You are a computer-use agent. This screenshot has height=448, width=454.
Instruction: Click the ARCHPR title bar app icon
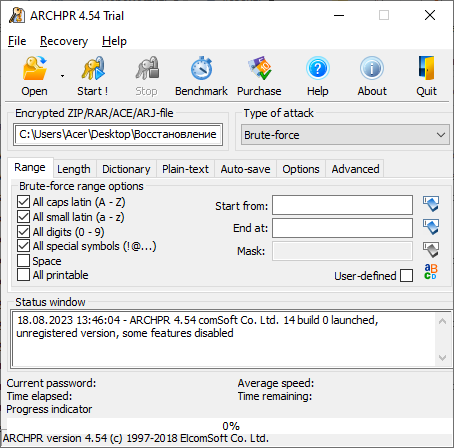pyautogui.click(x=17, y=15)
